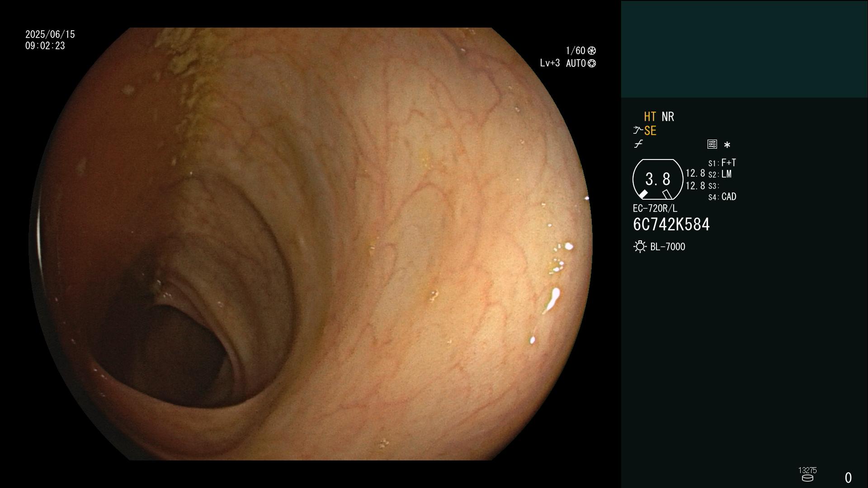This screenshot has width=868, height=488.
Task: Click the upper 12.8 diameter value
Action: 695,174
